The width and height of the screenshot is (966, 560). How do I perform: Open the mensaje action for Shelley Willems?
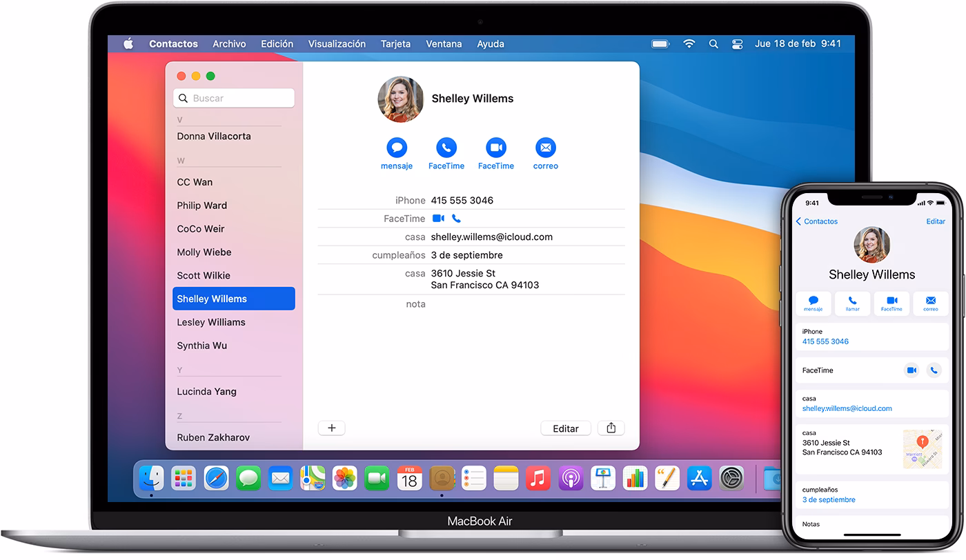click(x=396, y=148)
